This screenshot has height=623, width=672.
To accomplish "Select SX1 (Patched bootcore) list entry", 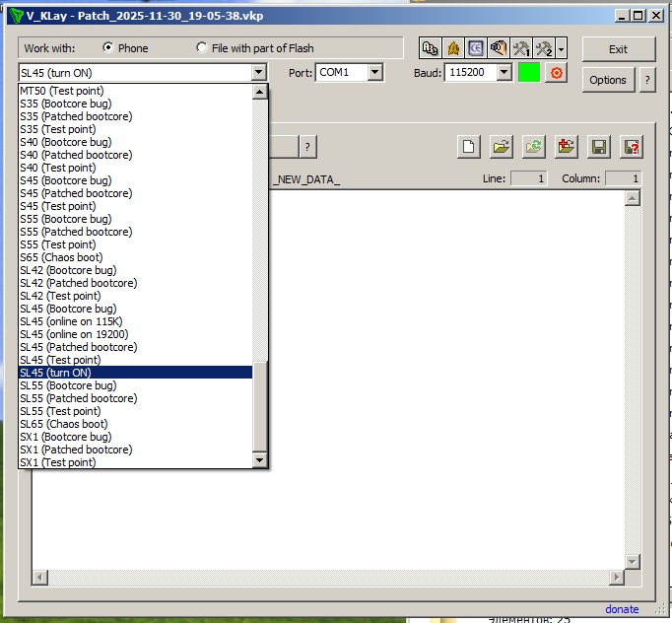I will (75, 450).
